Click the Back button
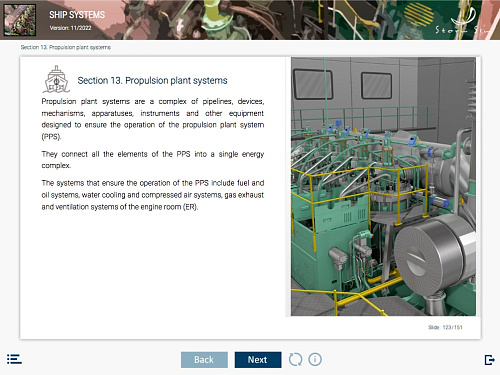Viewport: 500px width, 375px height. [x=204, y=360]
